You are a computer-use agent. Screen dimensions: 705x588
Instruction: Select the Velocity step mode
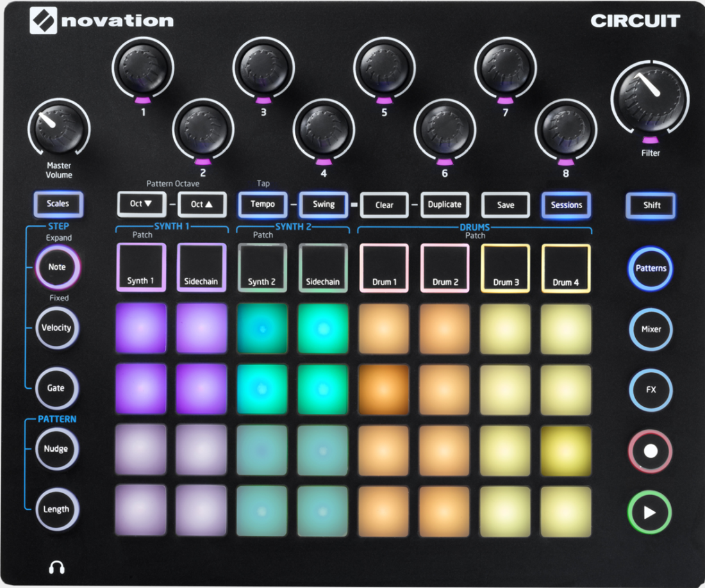pyautogui.click(x=56, y=328)
